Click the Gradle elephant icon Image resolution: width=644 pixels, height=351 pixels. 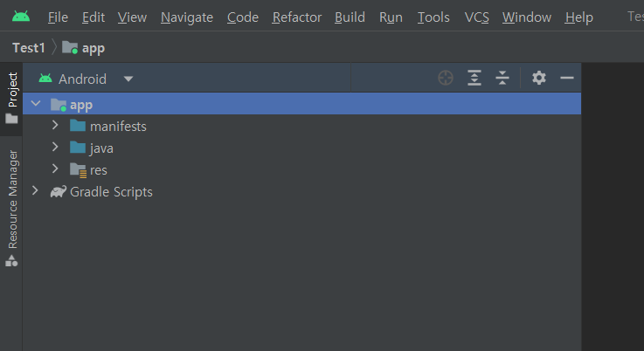click(59, 192)
